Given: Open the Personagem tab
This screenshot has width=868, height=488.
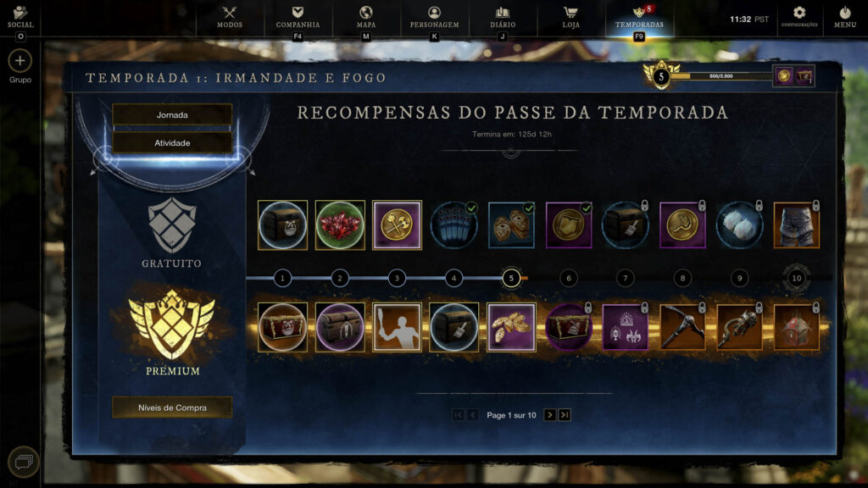Looking at the screenshot, I should tap(434, 17).
